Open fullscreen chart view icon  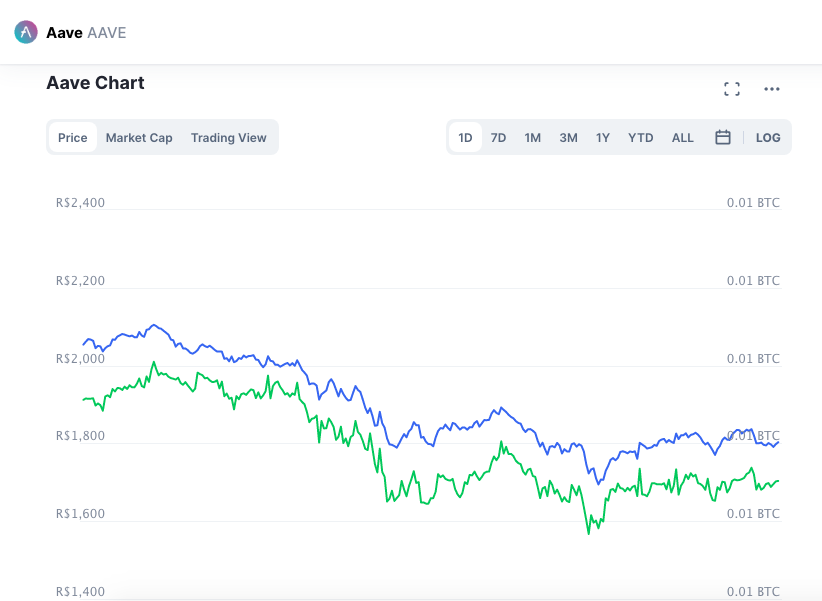(x=732, y=89)
